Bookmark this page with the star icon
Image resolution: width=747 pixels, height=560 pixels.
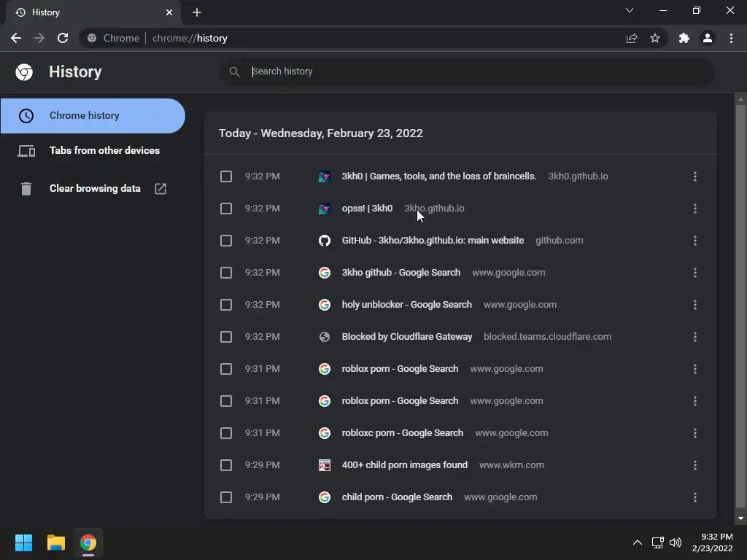[x=655, y=38]
